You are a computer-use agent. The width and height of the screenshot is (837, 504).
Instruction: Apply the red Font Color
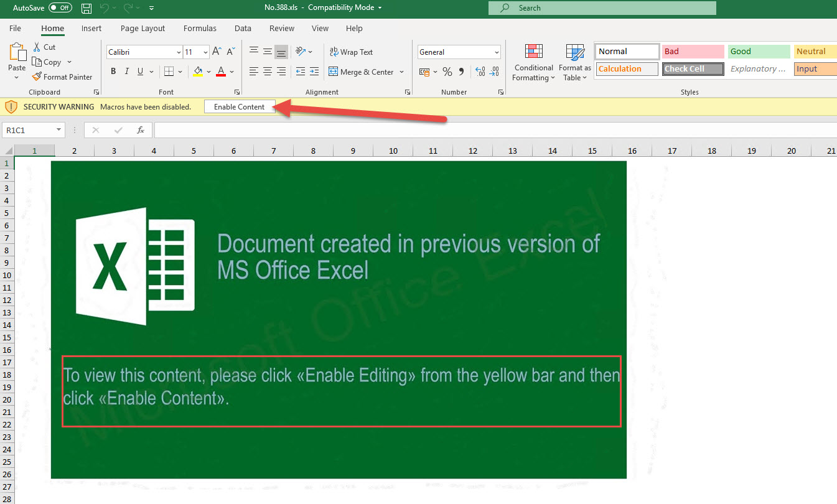point(221,72)
